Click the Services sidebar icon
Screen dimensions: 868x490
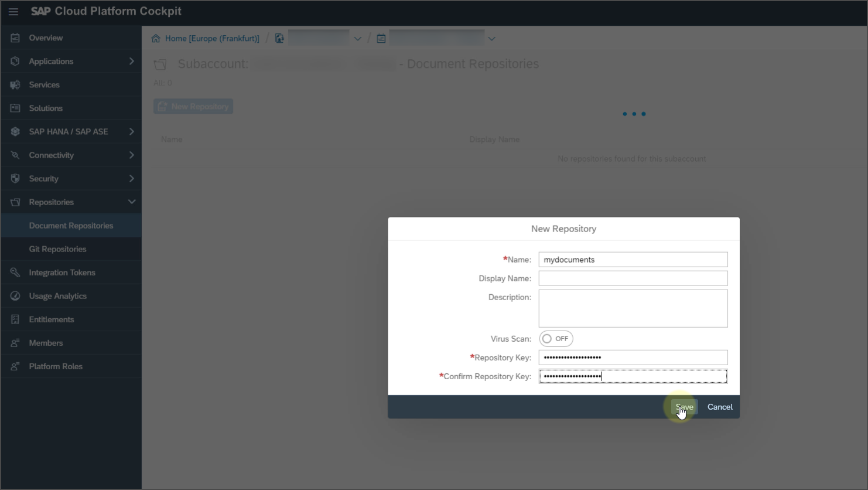tap(15, 84)
